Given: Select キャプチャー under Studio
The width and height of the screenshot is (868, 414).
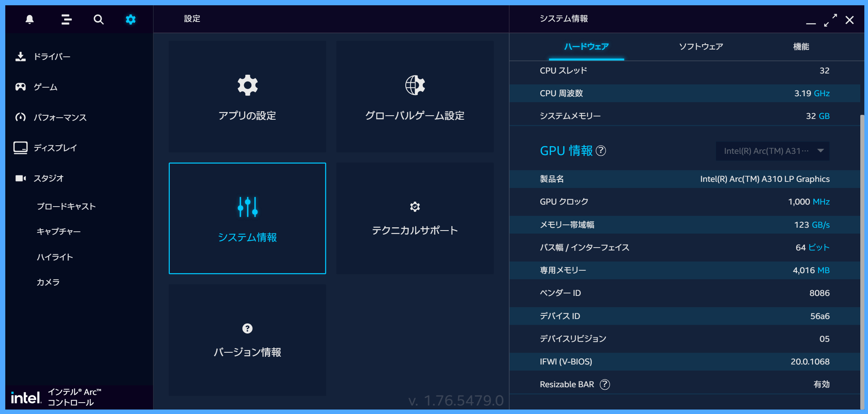Looking at the screenshot, I should (x=59, y=231).
